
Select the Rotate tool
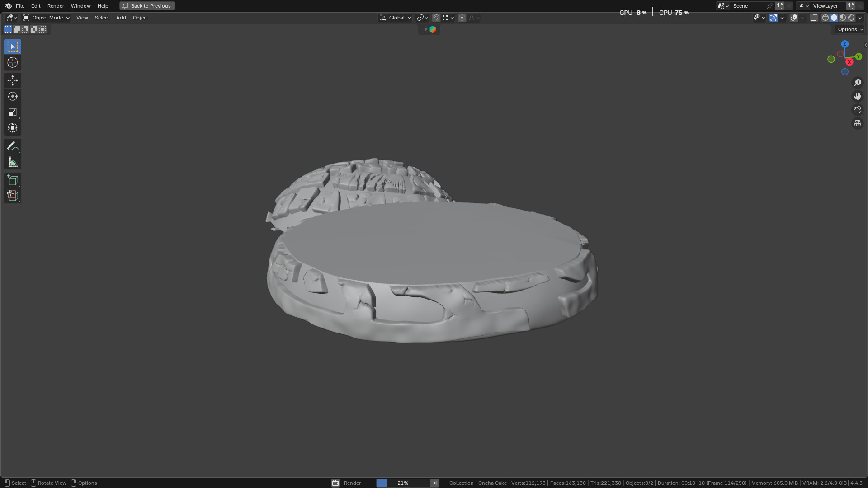pos(13,96)
